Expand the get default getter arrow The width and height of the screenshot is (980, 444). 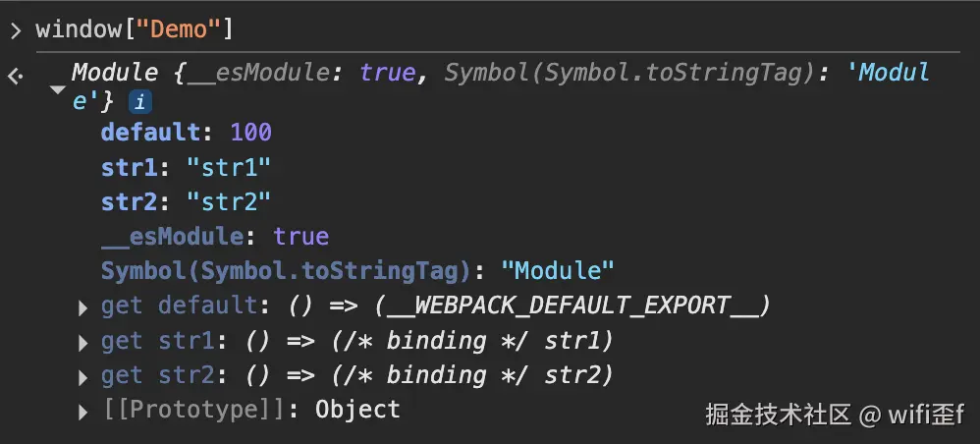83,308
